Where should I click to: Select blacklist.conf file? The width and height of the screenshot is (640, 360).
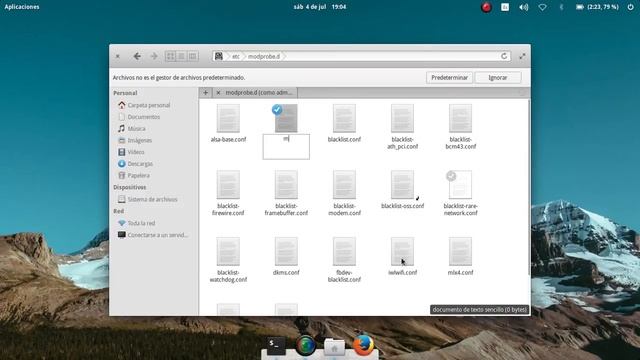pos(344,122)
